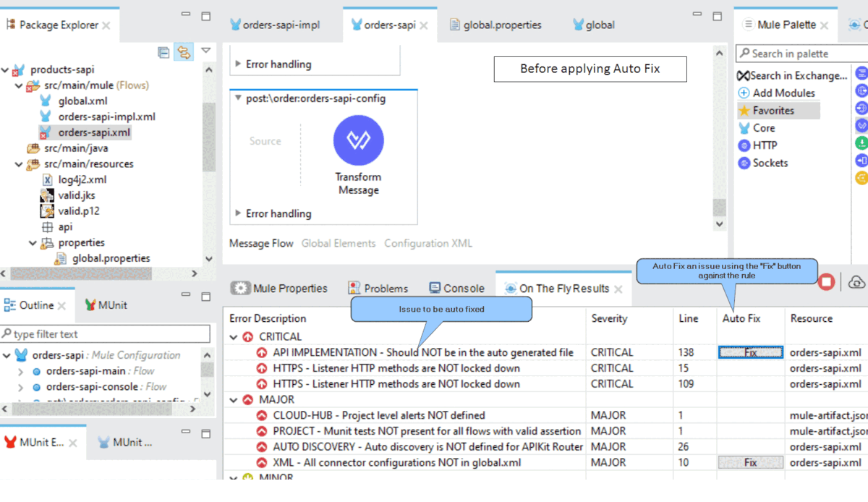Screen dimensions: 868x502
Task: Collapse the MAJOR results group
Action: point(234,400)
